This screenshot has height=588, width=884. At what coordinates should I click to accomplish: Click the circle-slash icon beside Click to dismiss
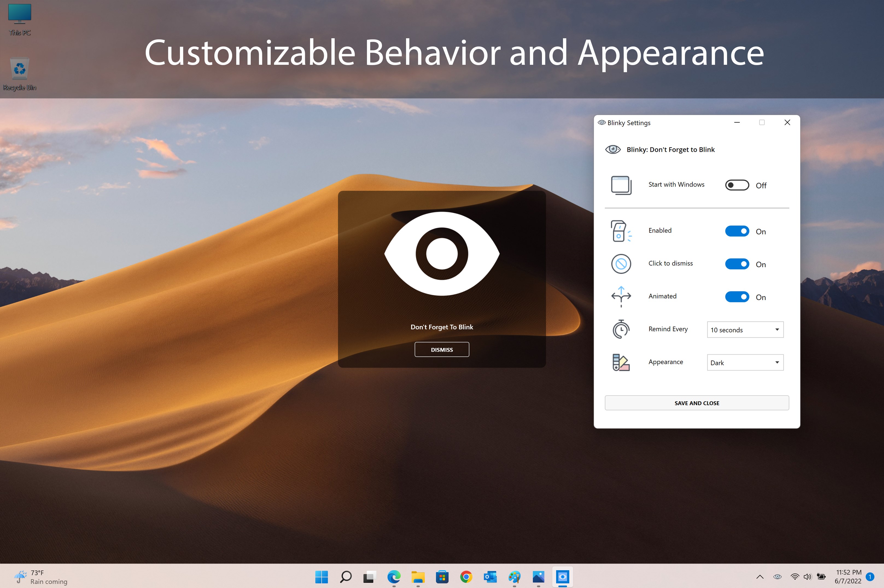pyautogui.click(x=621, y=264)
